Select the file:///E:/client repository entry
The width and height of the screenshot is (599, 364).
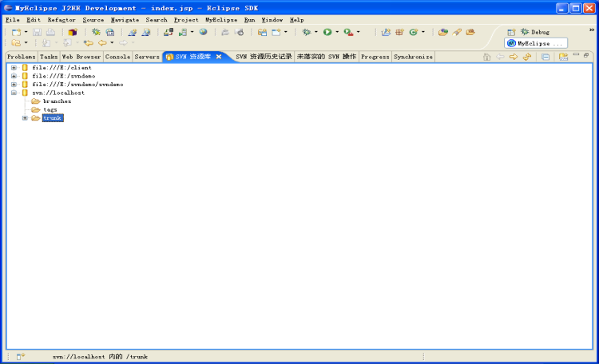[x=61, y=68]
